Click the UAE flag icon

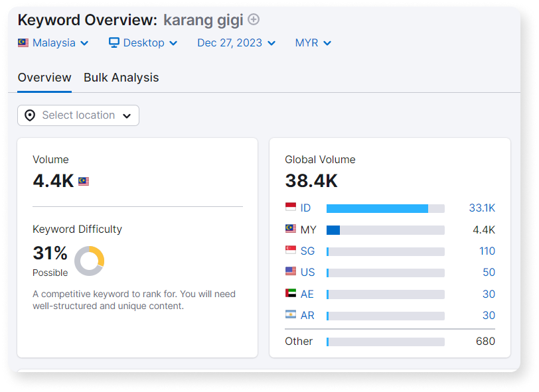(x=291, y=293)
